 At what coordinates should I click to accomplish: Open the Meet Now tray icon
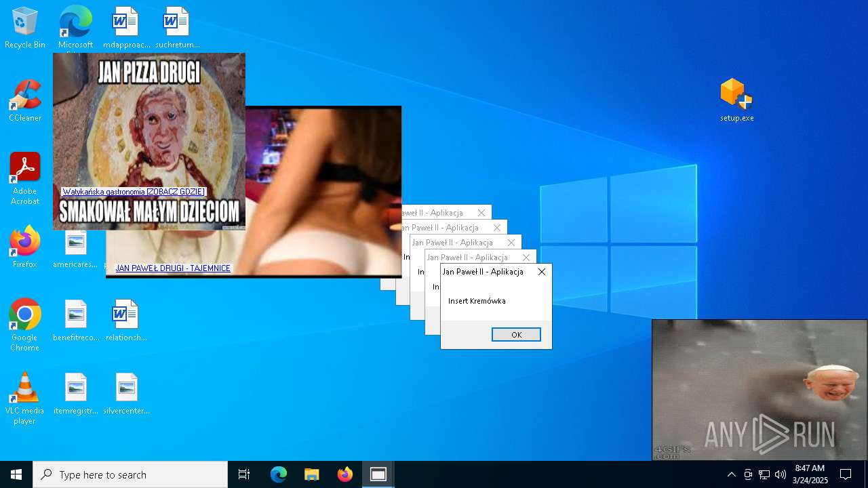click(x=748, y=474)
